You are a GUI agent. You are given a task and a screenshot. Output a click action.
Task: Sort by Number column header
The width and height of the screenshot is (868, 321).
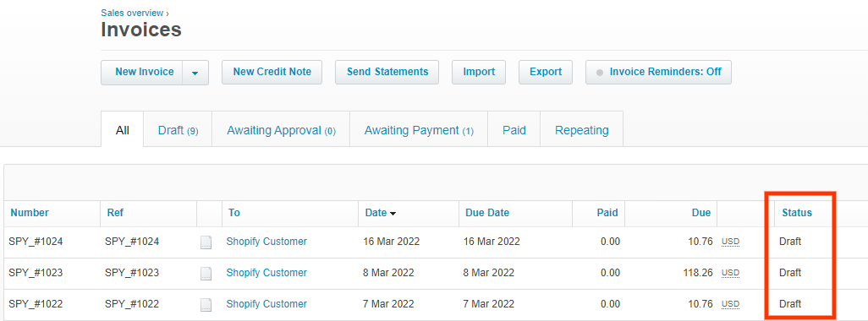pyautogui.click(x=30, y=213)
